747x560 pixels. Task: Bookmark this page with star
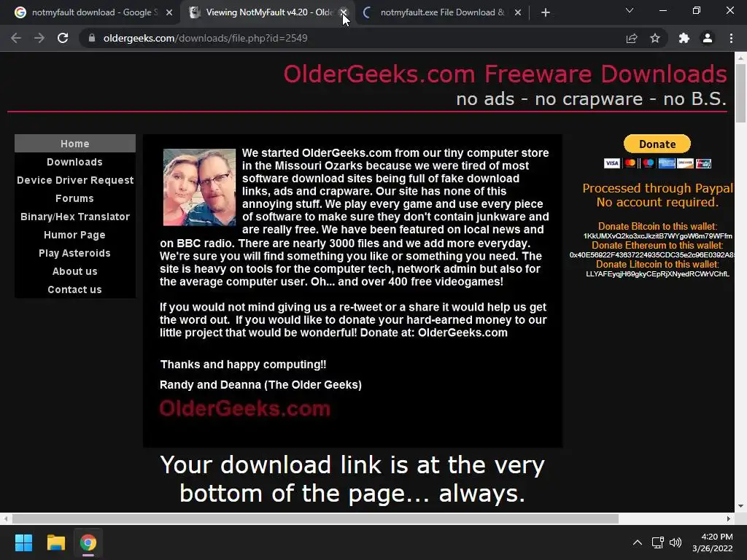point(655,38)
